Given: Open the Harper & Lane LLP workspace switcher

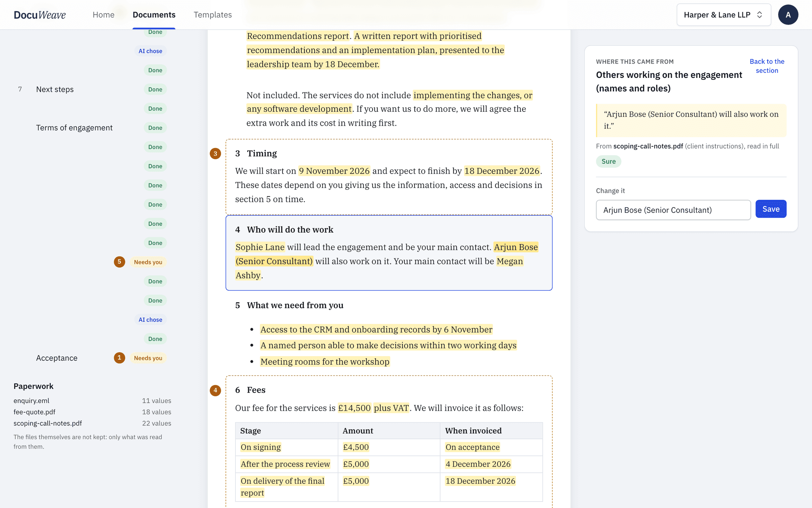Looking at the screenshot, I should (723, 15).
